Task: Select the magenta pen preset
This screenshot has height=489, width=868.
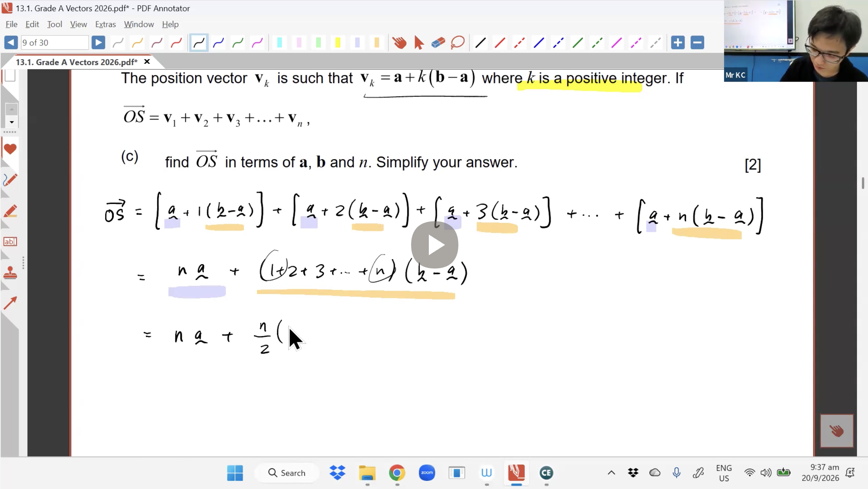Action: [258, 43]
